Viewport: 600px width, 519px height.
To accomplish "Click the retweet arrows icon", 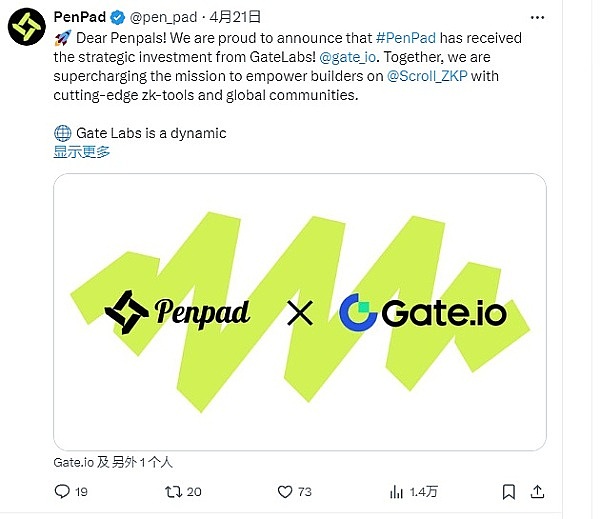I will tap(172, 491).
